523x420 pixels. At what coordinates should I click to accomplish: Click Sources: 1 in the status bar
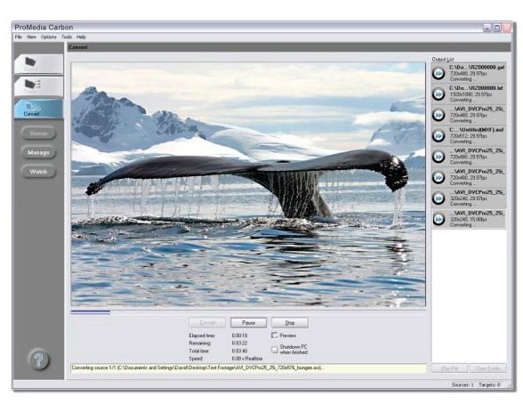[x=463, y=384]
